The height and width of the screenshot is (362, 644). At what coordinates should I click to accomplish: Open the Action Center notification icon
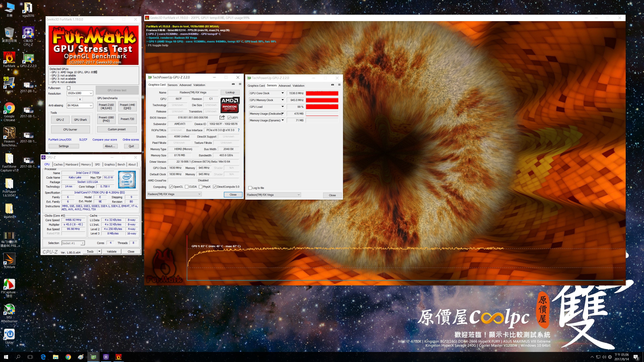click(x=636, y=357)
